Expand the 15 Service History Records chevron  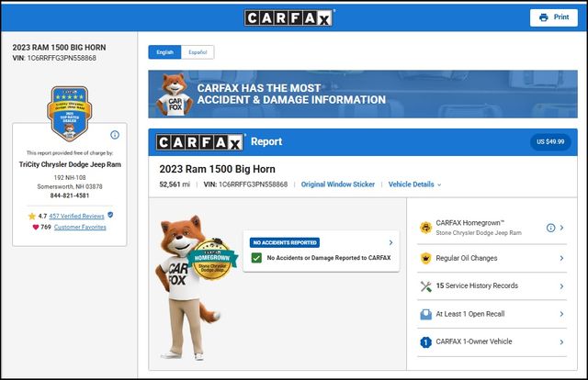(x=561, y=286)
